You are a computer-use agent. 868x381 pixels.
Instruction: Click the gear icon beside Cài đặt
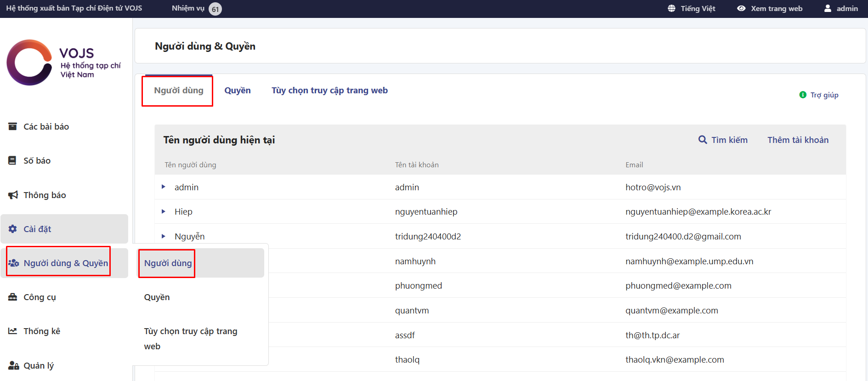[x=13, y=229]
